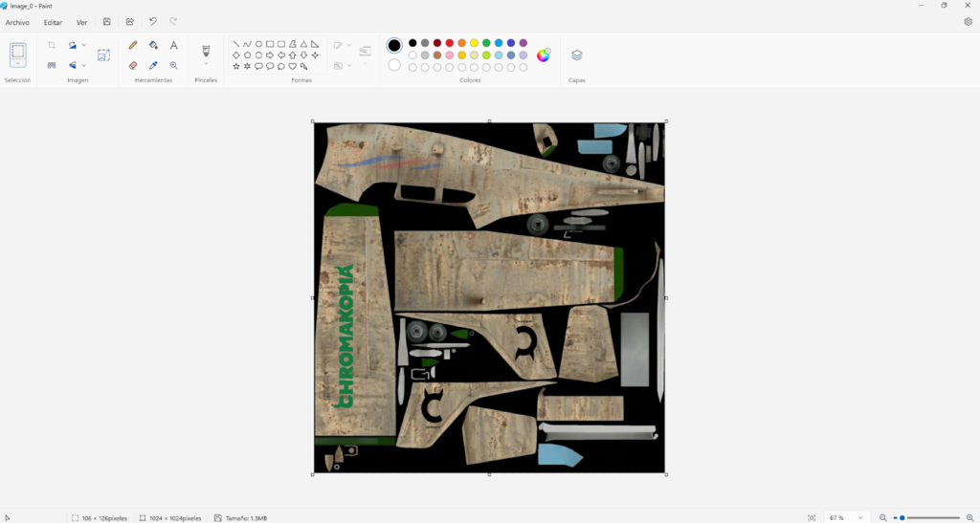Open the Edit colors wheel
The image size is (980, 523).
pos(544,54)
